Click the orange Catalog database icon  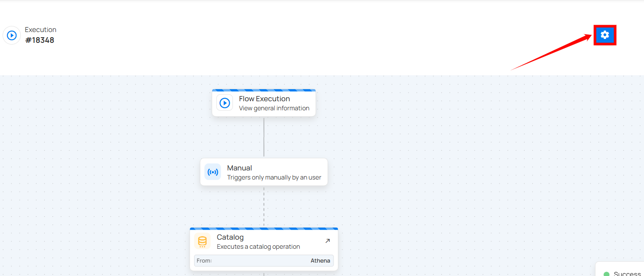(x=202, y=241)
